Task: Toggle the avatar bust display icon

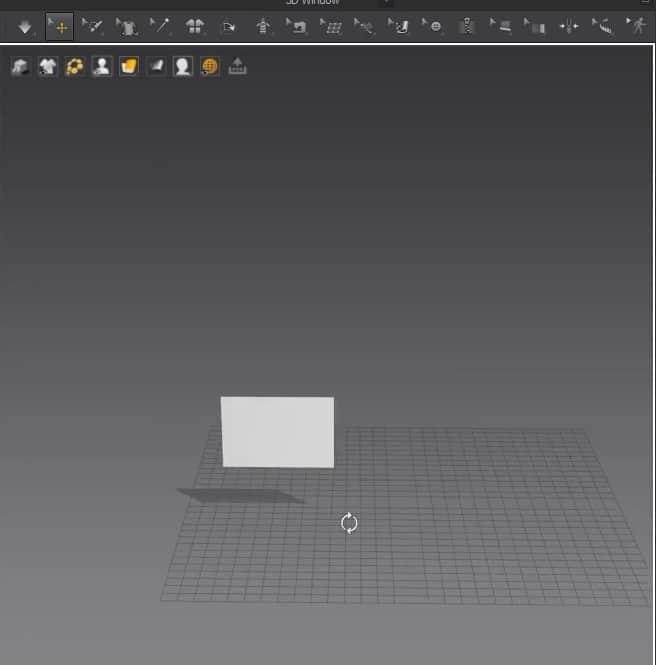Action: pos(102,66)
